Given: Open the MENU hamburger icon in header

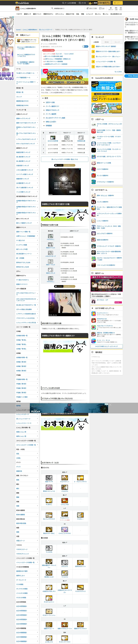Looking at the screenshot, I should (121, 8).
